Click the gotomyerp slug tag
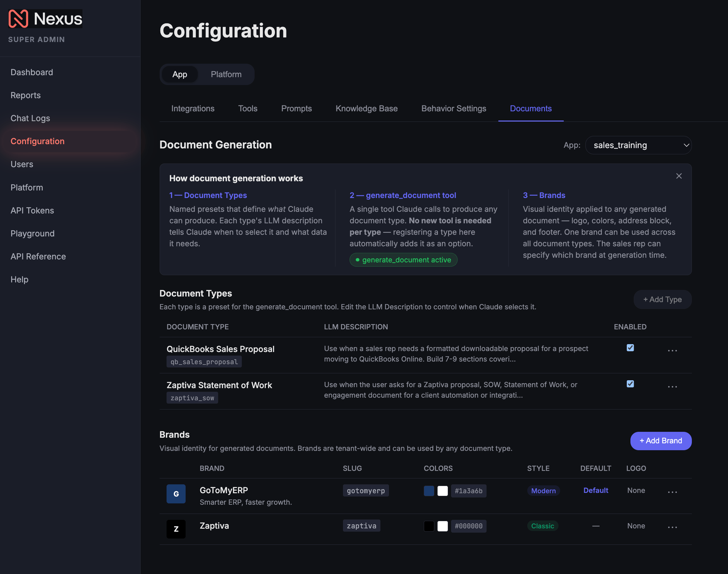 pyautogui.click(x=366, y=491)
